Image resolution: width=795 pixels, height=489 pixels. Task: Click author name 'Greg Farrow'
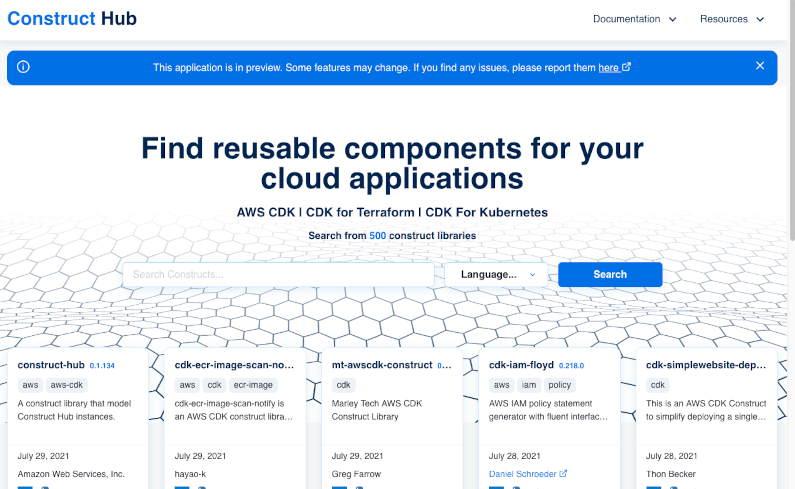pyautogui.click(x=356, y=474)
